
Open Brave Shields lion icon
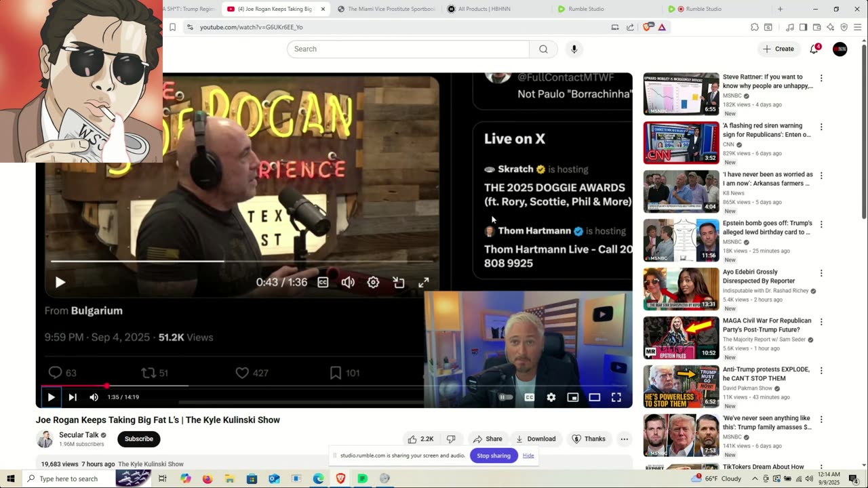(647, 27)
